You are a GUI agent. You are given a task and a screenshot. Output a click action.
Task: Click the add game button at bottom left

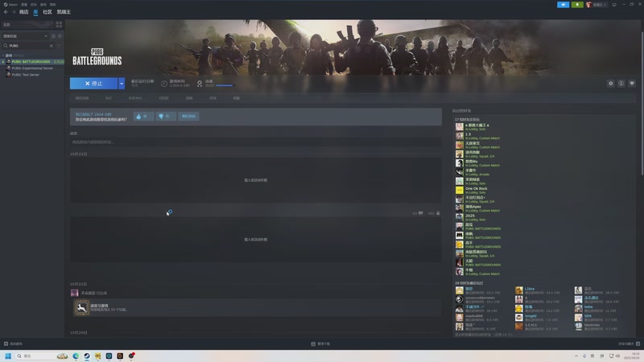click(13, 344)
